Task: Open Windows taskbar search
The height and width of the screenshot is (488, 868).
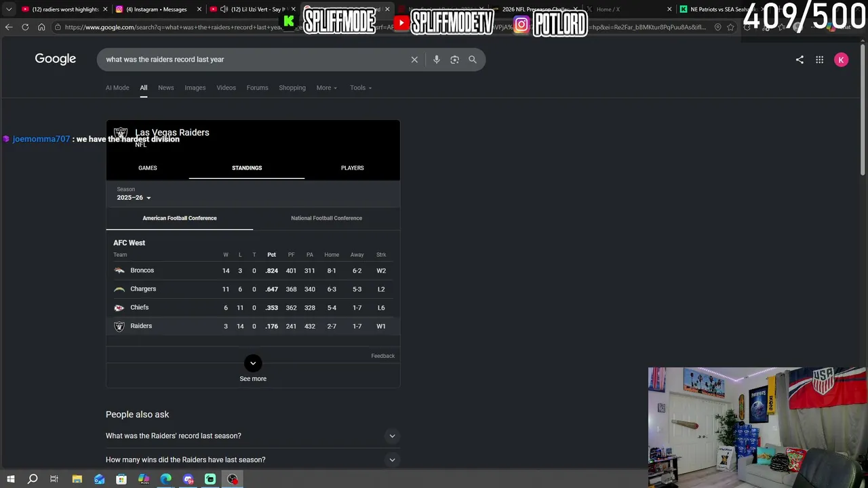Action: point(33,479)
